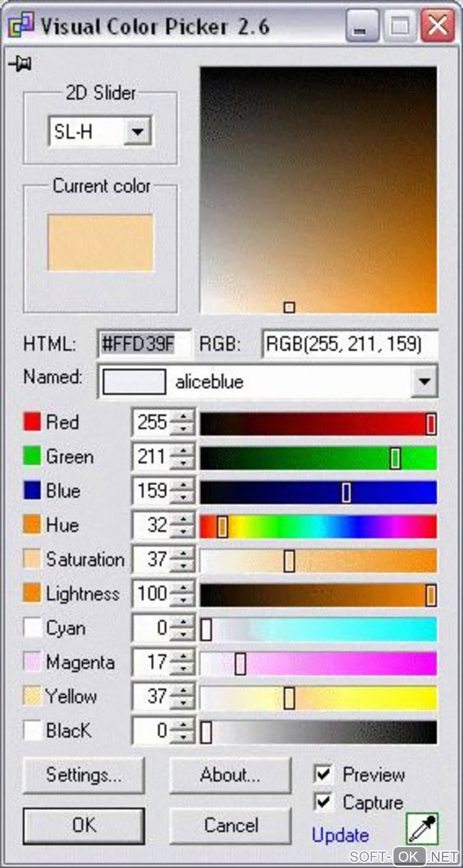Click the Green slider bar

click(318, 458)
